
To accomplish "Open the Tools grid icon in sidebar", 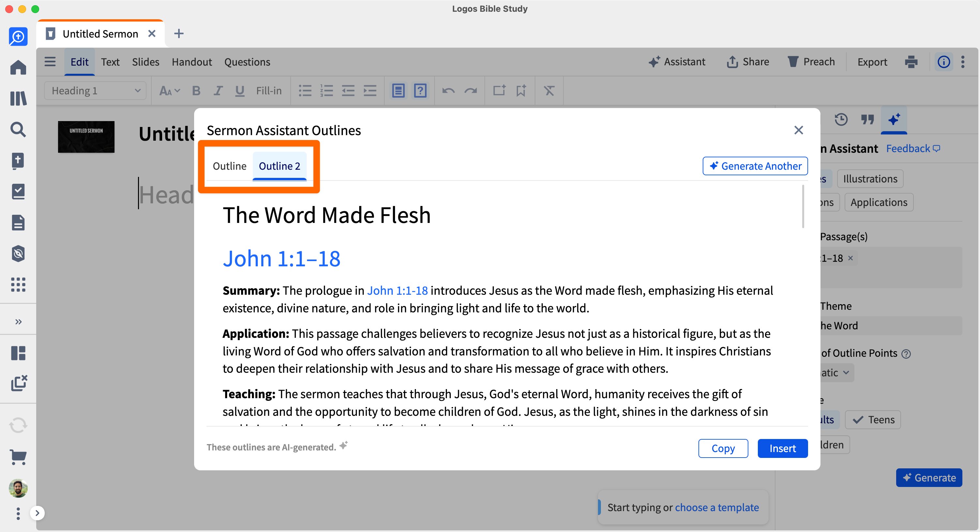I will (18, 285).
